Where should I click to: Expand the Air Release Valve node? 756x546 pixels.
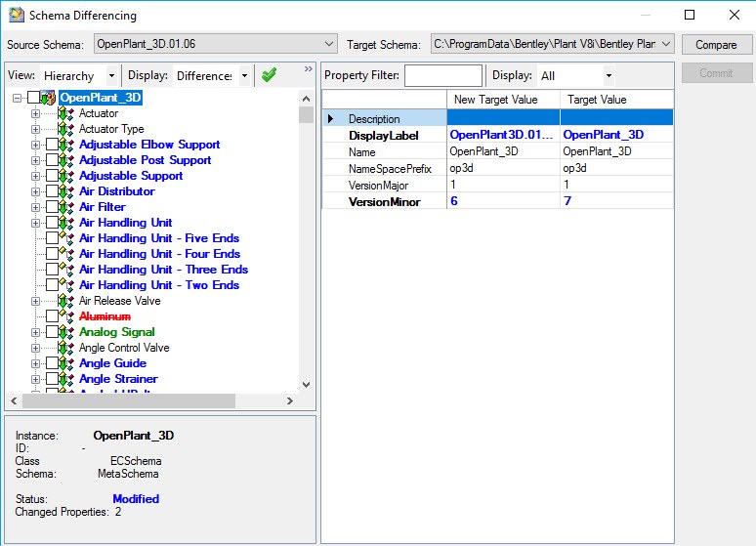[36, 301]
